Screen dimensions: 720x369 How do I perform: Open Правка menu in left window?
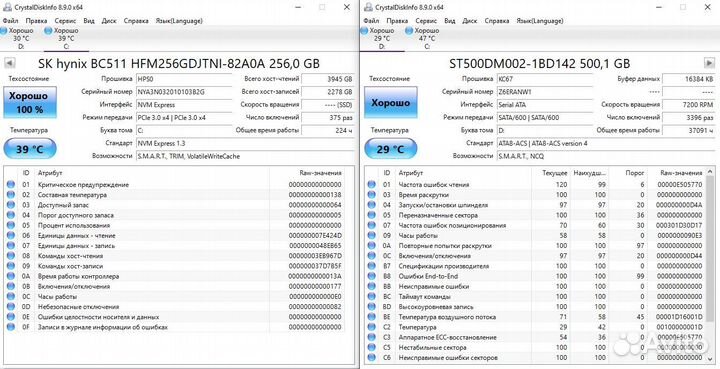(36, 21)
